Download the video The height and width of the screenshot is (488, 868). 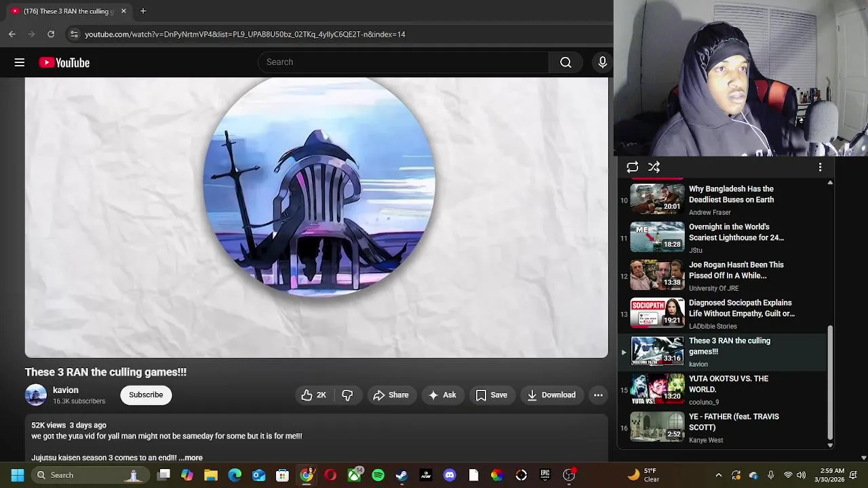551,395
